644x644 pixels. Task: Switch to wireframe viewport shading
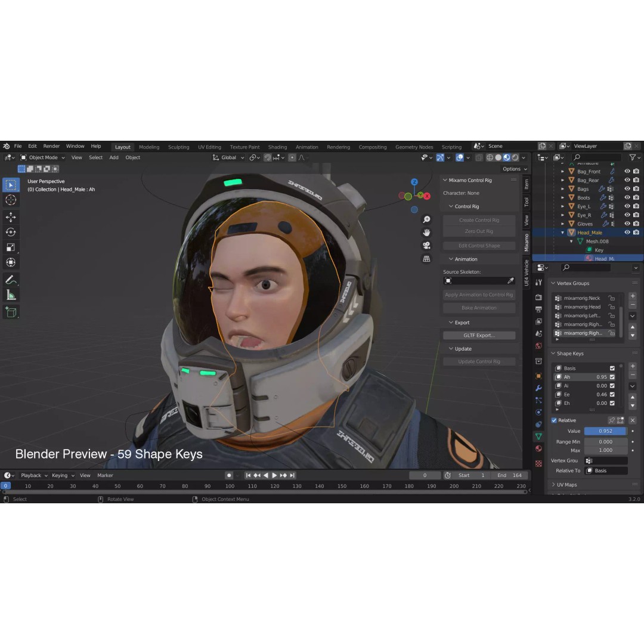490,157
